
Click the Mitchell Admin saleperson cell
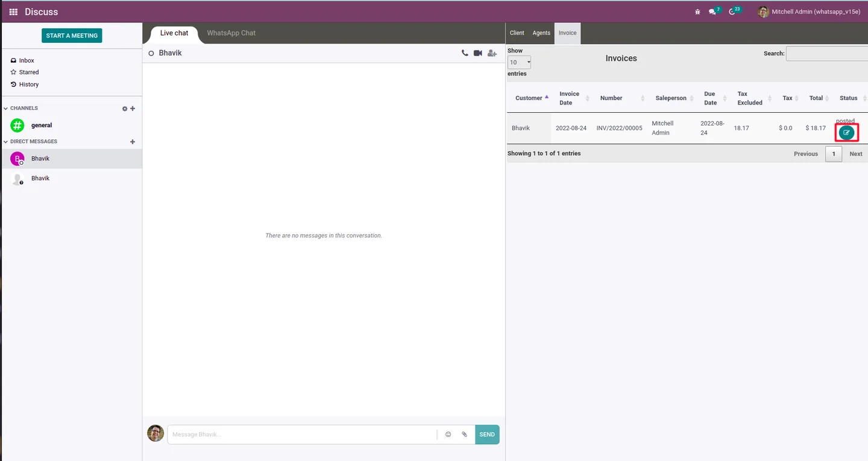[671, 128]
